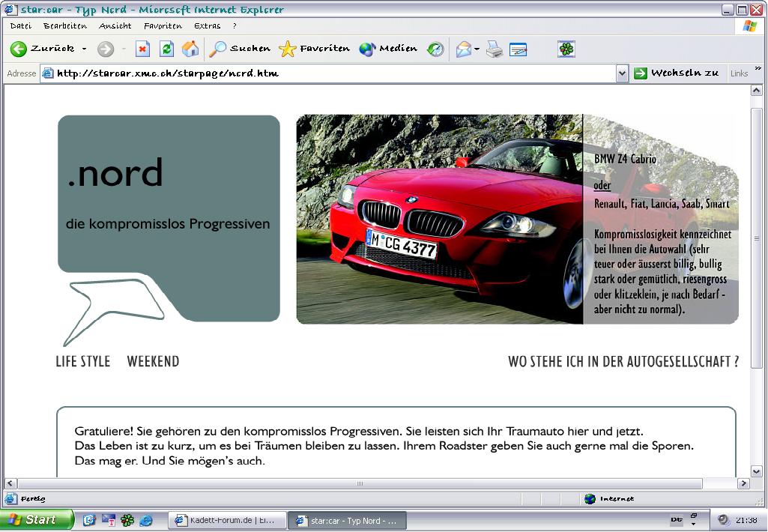Screen dimensions: 768x532
Task: Click the Suchen search button
Action: point(239,49)
